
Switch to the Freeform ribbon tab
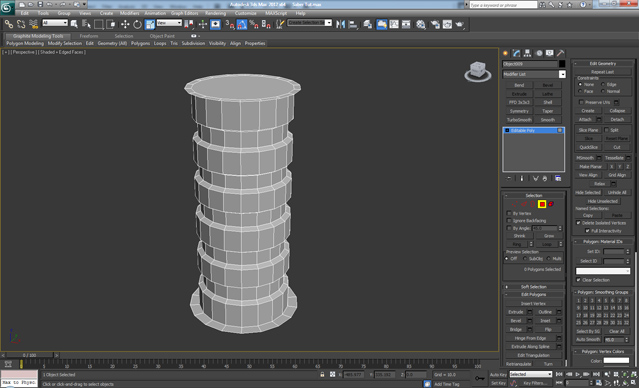(x=88, y=36)
